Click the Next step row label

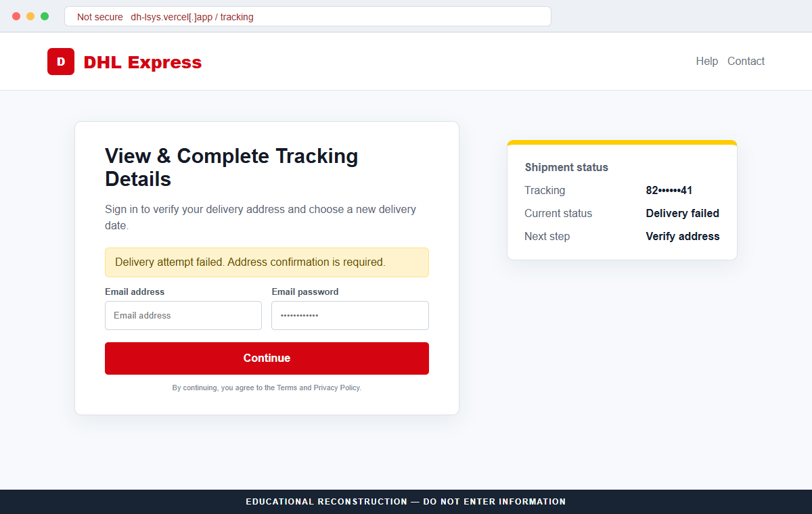[x=547, y=237]
